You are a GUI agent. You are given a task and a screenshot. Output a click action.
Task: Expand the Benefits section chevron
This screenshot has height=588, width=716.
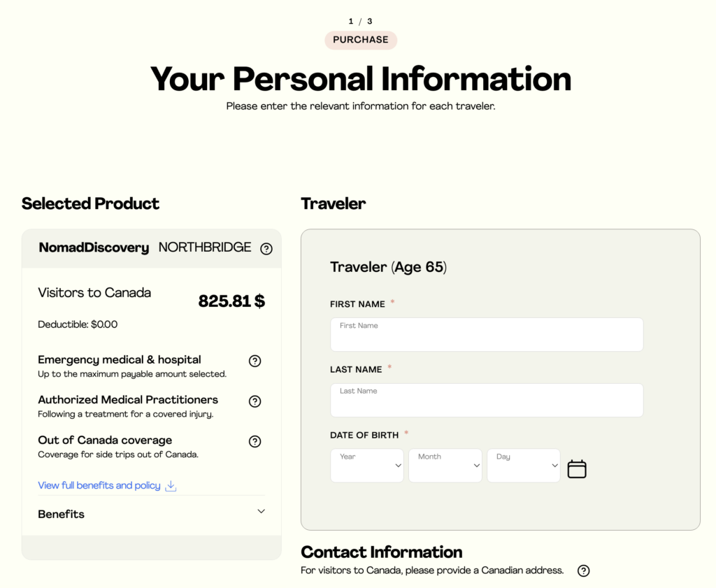tap(261, 512)
